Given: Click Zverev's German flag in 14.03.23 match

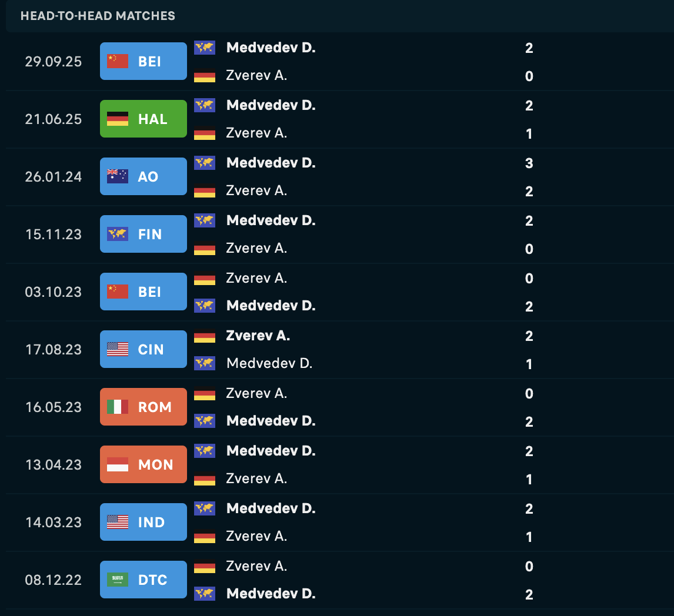Looking at the screenshot, I should click(205, 535).
